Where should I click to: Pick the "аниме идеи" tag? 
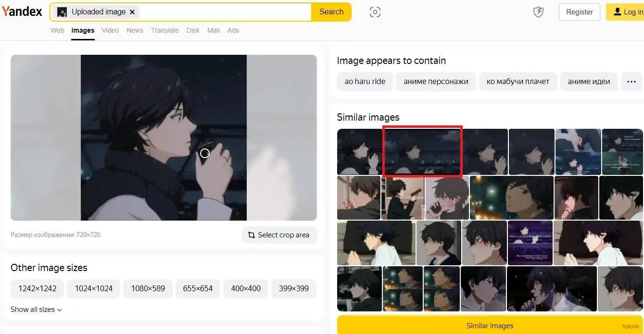(x=589, y=82)
